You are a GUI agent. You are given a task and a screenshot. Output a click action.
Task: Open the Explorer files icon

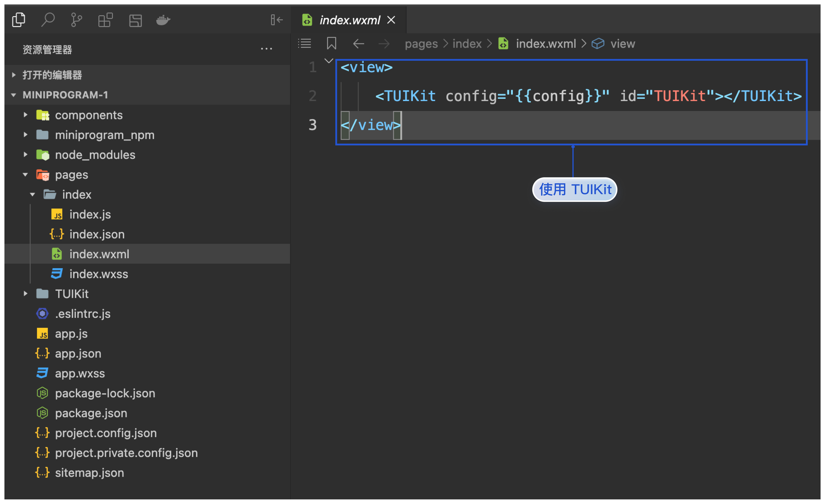coord(19,20)
